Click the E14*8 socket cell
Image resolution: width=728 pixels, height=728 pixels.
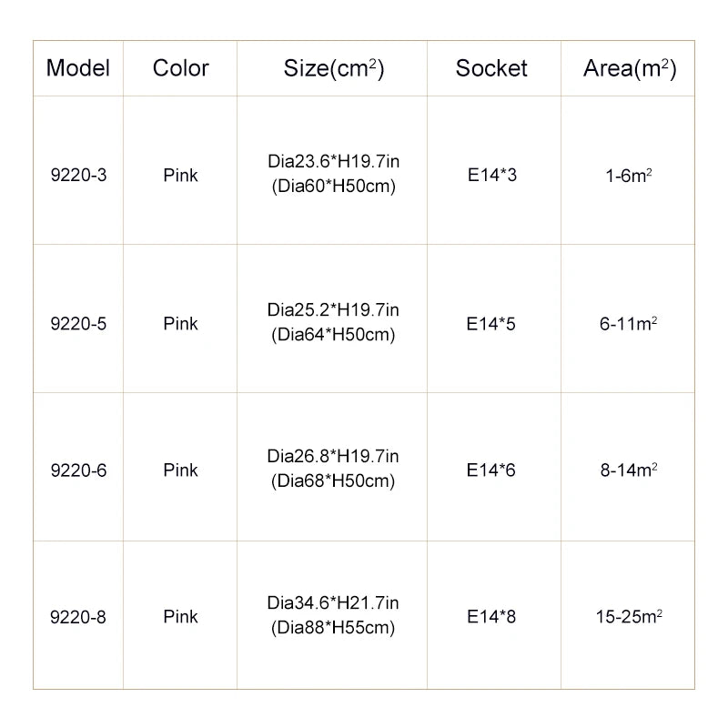491,617
